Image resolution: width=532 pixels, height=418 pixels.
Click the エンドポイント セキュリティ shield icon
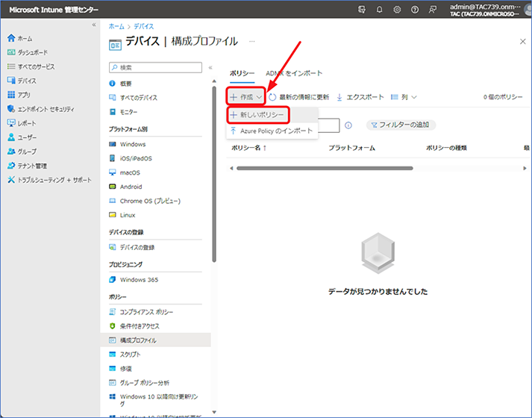click(11, 109)
